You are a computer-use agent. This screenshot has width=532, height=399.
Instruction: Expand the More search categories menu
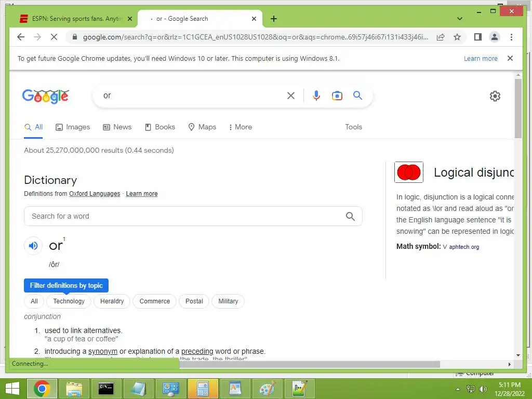click(240, 127)
